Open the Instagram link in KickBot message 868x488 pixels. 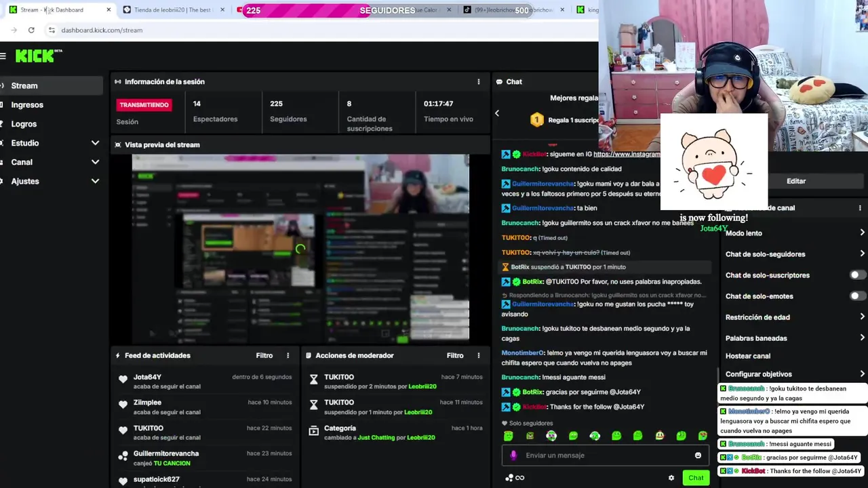tap(627, 154)
